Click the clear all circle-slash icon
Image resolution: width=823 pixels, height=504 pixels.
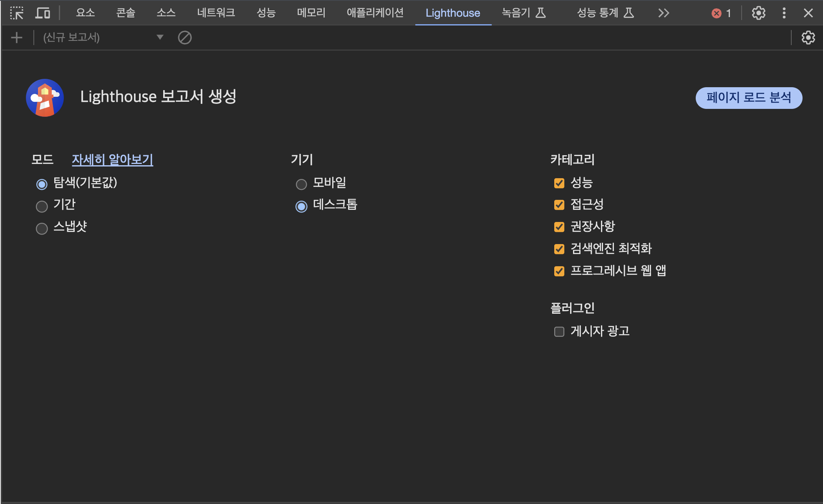click(184, 38)
